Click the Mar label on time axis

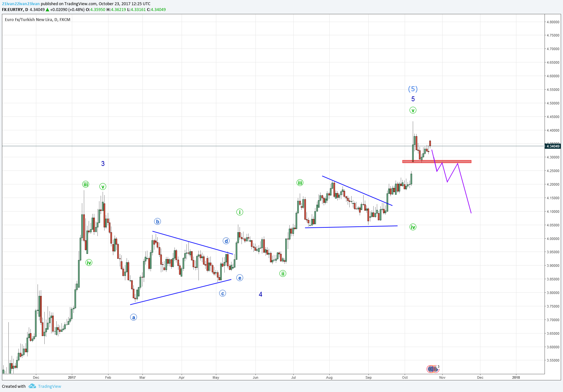coord(142,377)
